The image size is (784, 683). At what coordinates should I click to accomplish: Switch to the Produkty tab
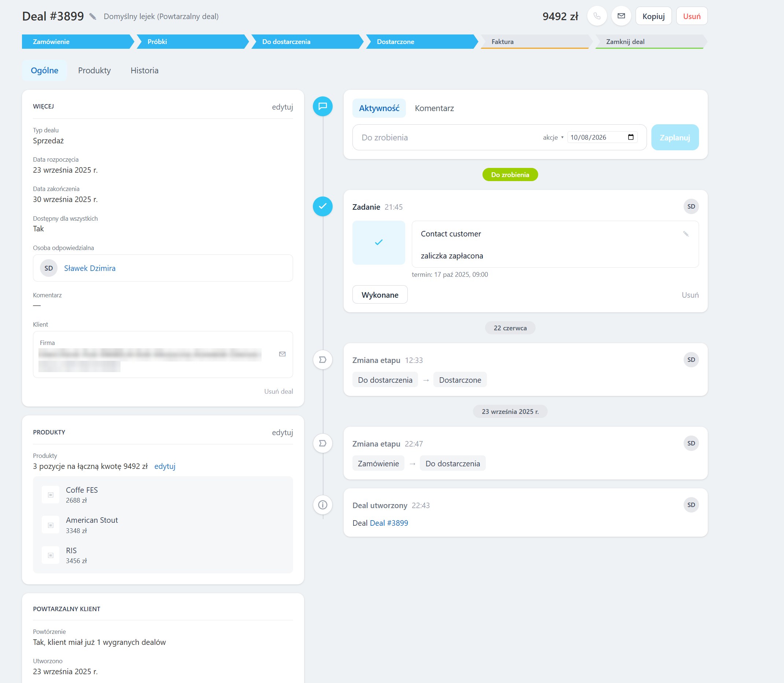coord(95,70)
